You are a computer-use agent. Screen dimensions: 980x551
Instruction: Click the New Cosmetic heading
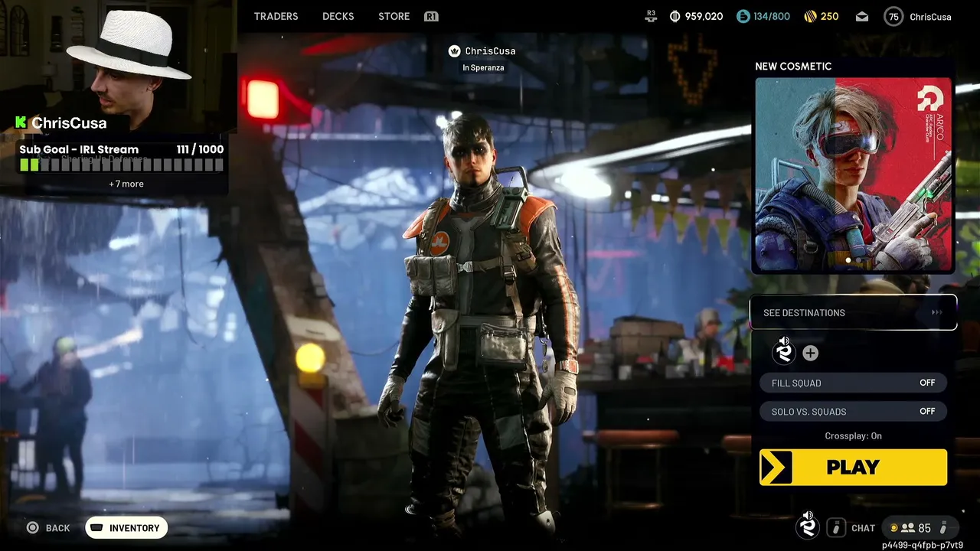(x=793, y=67)
